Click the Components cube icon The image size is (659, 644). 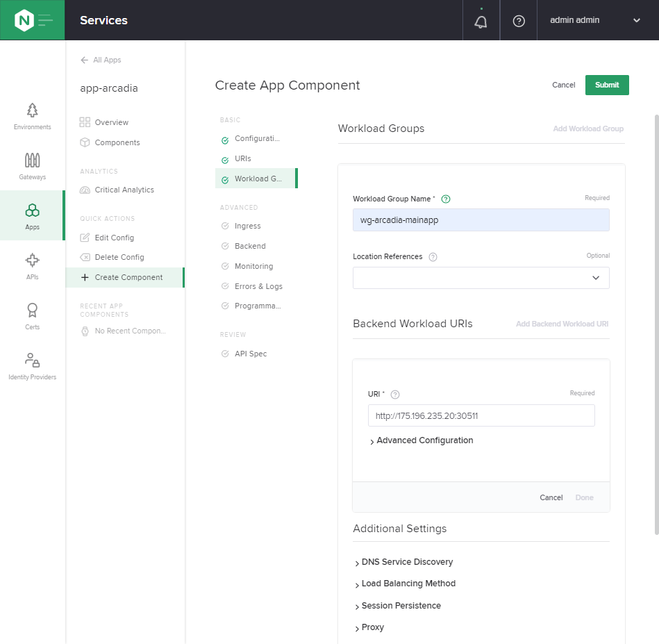[85, 142]
